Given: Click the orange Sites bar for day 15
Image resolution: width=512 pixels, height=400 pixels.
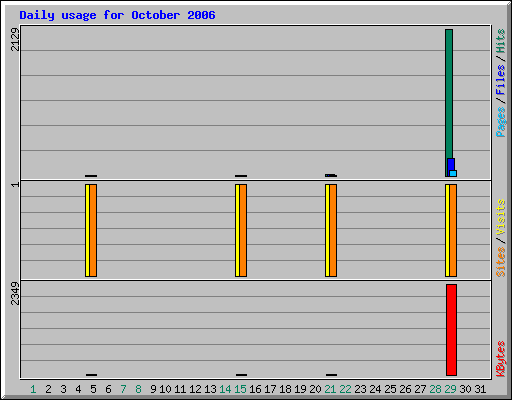Looking at the screenshot, I should pos(243,230).
